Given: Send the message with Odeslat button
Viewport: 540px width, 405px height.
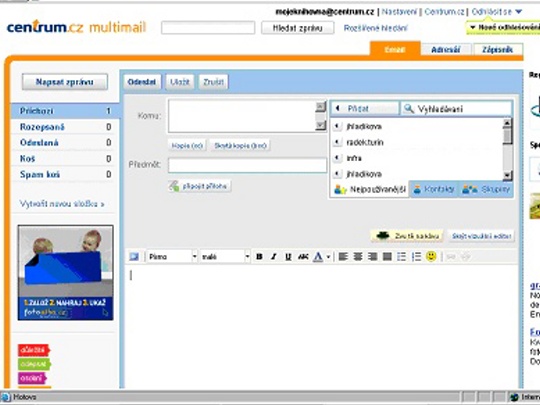Looking at the screenshot, I should pos(142,82).
